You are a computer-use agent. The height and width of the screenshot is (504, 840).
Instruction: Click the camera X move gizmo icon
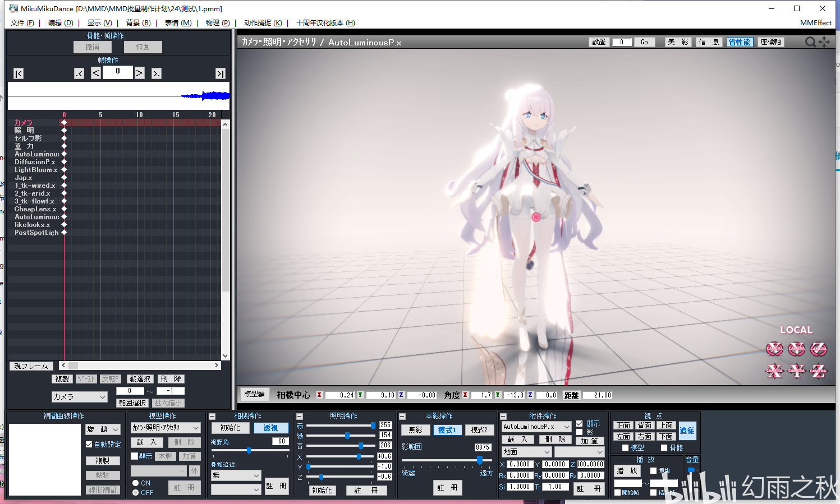click(x=774, y=370)
